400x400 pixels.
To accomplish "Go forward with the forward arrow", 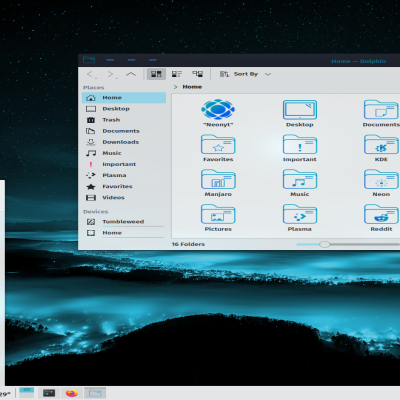I will pyautogui.click(x=112, y=74).
